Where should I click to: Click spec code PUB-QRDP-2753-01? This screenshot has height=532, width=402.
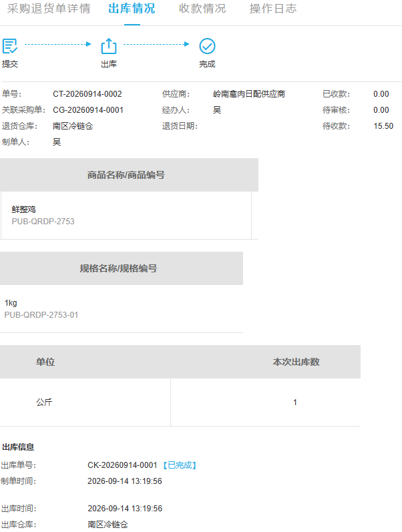[x=41, y=315]
